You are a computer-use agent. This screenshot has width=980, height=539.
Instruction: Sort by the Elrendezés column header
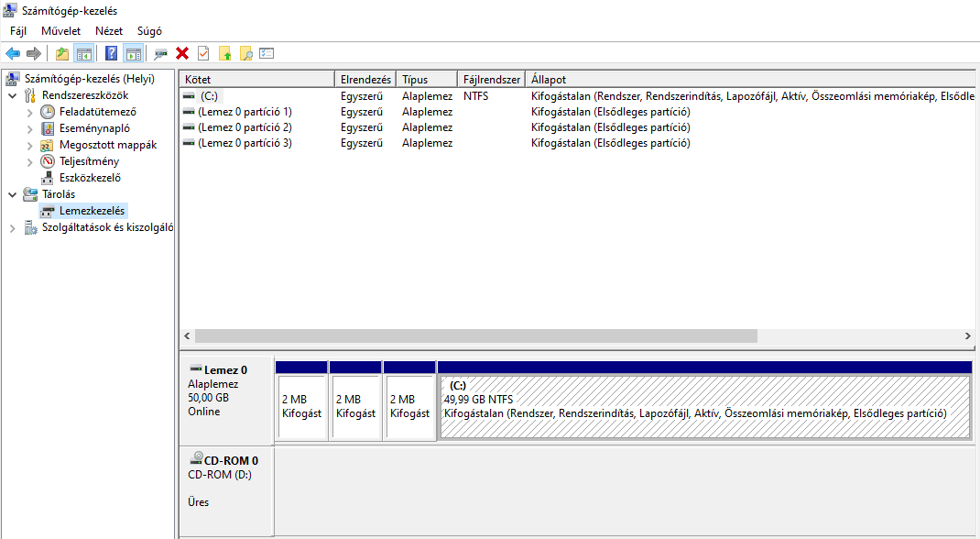(365, 80)
